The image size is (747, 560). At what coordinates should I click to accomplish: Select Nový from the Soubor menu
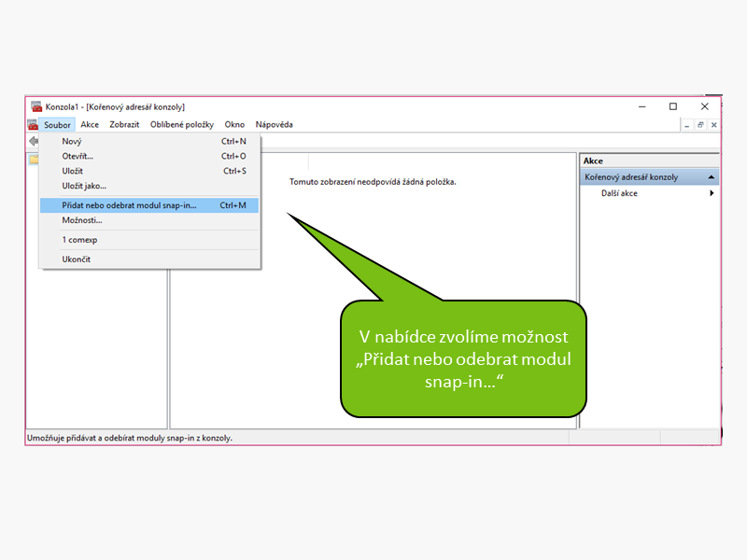click(x=72, y=141)
